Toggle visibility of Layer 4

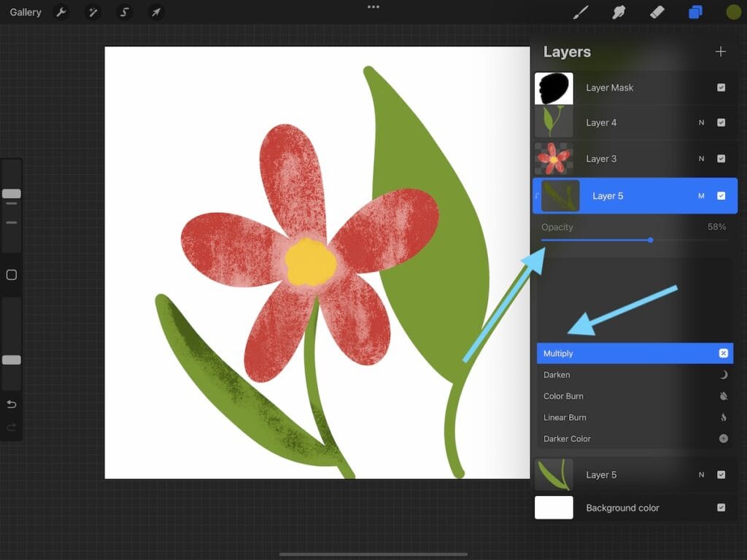[722, 122]
